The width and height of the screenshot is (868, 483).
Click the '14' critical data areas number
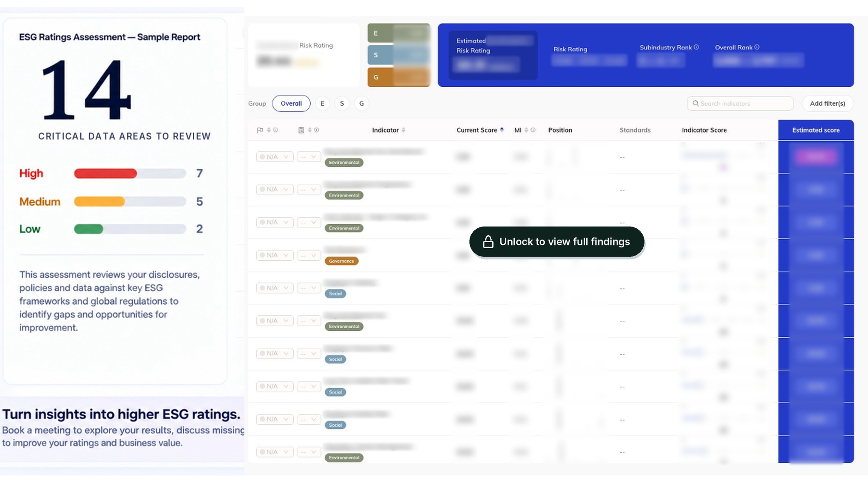tap(85, 90)
